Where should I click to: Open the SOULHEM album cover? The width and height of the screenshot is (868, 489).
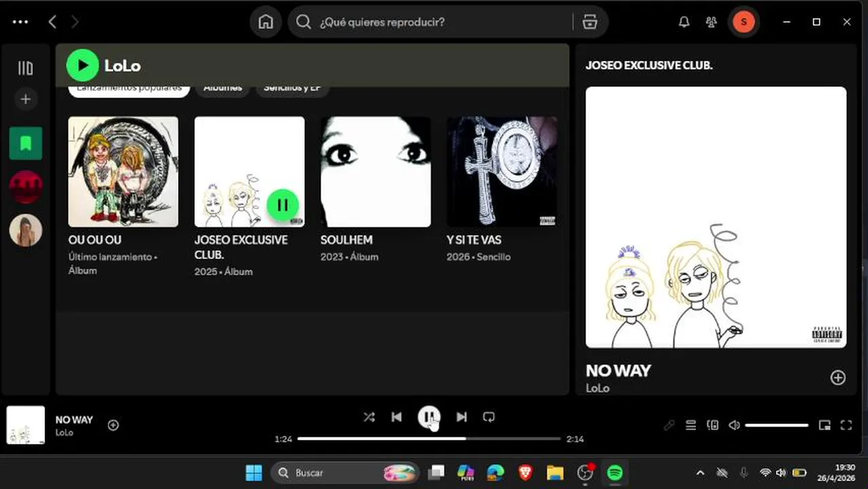click(x=376, y=172)
